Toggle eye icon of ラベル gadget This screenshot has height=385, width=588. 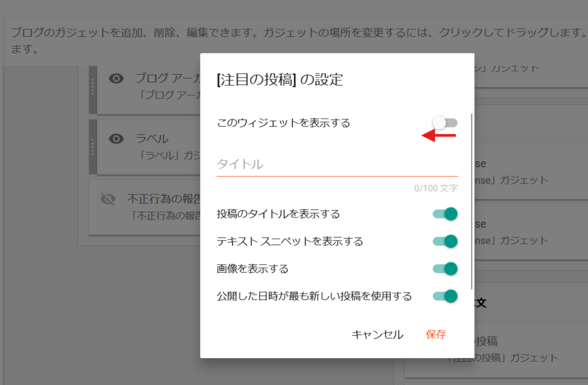tap(116, 139)
